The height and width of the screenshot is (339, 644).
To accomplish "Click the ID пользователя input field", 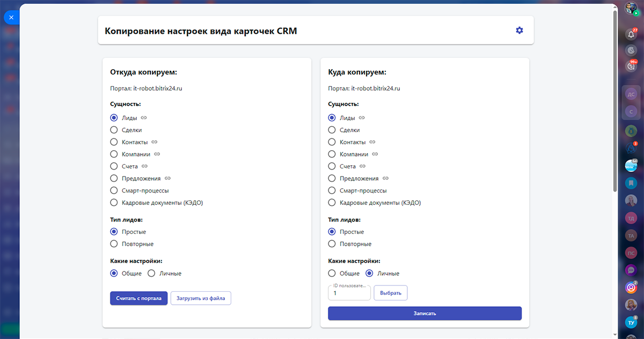I will (x=349, y=293).
